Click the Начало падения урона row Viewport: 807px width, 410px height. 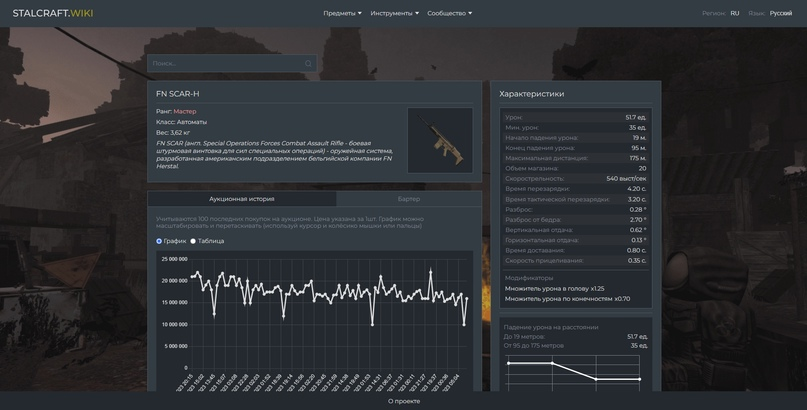pyautogui.click(x=575, y=138)
